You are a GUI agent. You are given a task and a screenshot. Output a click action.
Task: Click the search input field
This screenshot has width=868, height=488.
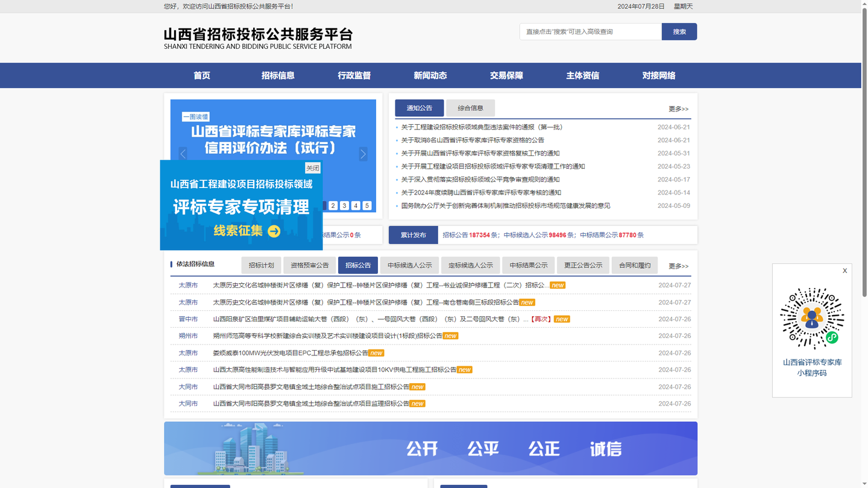[591, 31]
